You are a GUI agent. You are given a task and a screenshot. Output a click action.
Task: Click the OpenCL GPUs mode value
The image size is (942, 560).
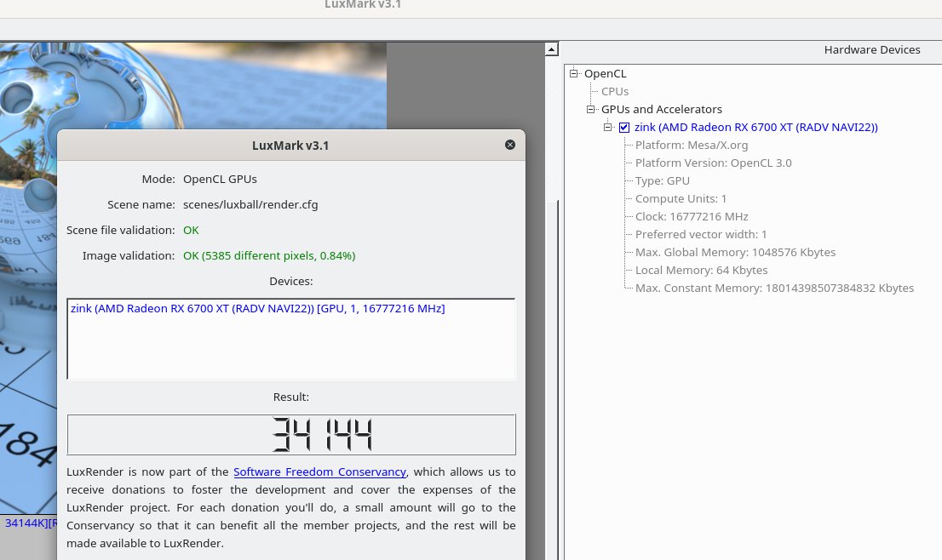tap(220, 179)
